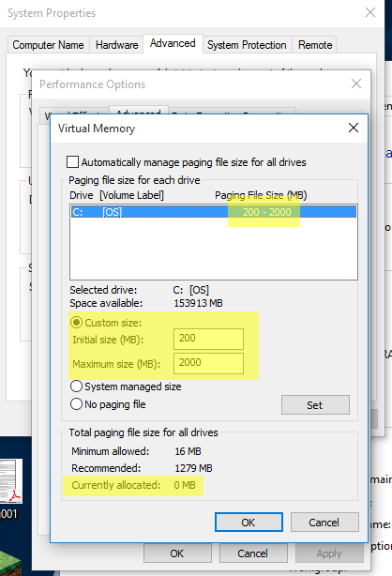Screen dimensions: 392x576
Task: Switch to the Hardware tab
Action: [x=117, y=45]
